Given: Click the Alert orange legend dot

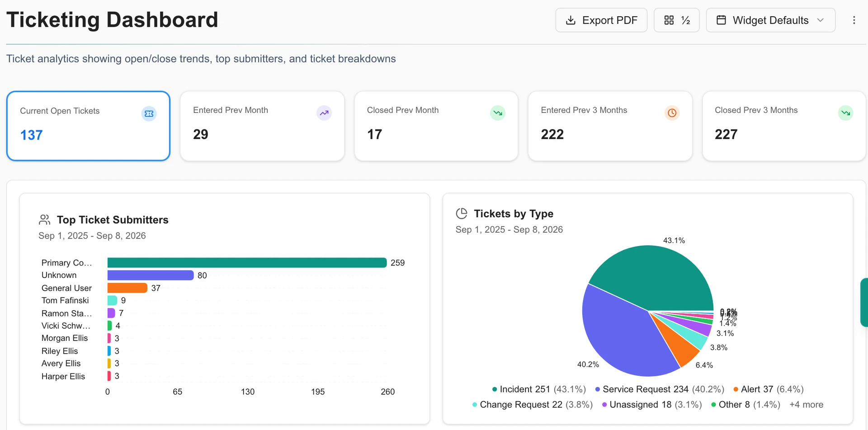Looking at the screenshot, I should (736, 389).
